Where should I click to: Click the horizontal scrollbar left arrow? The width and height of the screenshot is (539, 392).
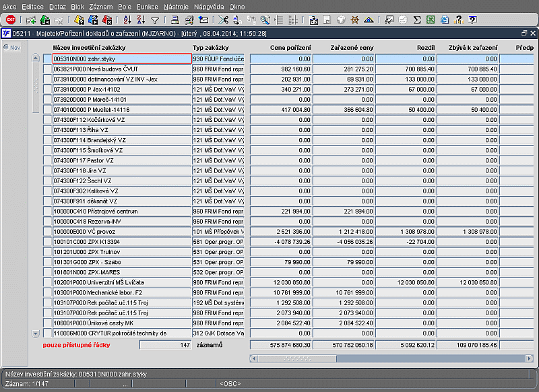pyautogui.click(x=254, y=359)
